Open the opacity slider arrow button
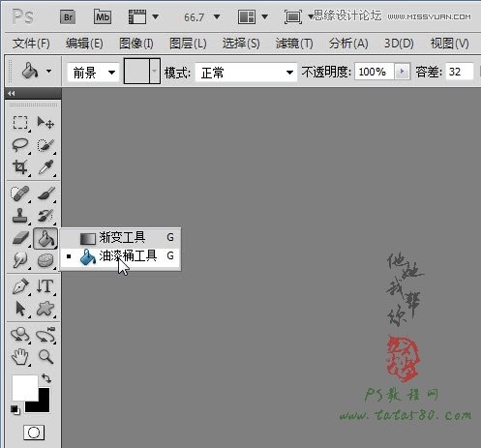The height and width of the screenshot is (448, 481). [402, 72]
